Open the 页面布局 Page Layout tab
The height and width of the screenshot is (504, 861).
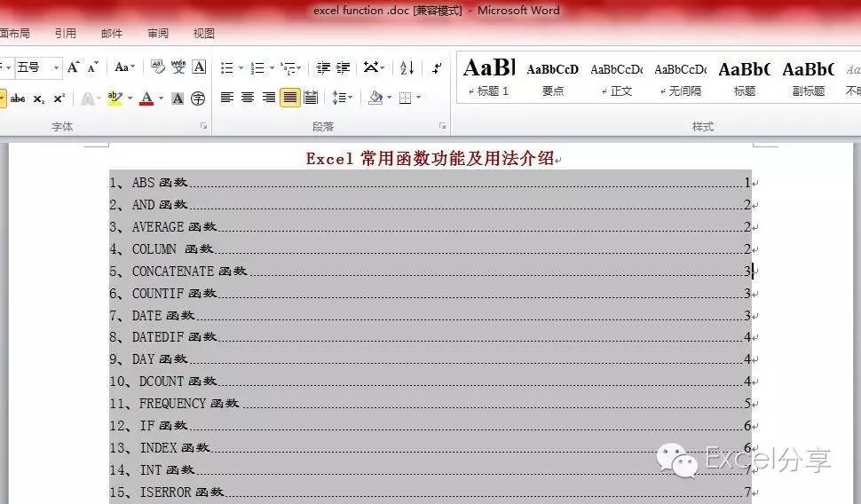tap(15, 34)
